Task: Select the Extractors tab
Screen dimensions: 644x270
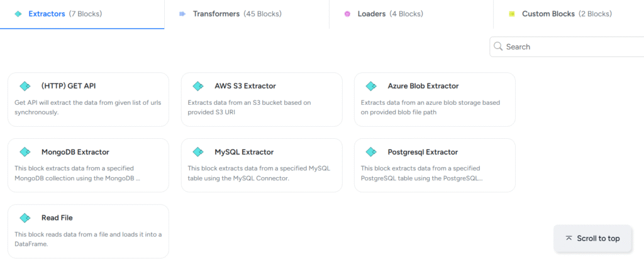Action: [65, 14]
